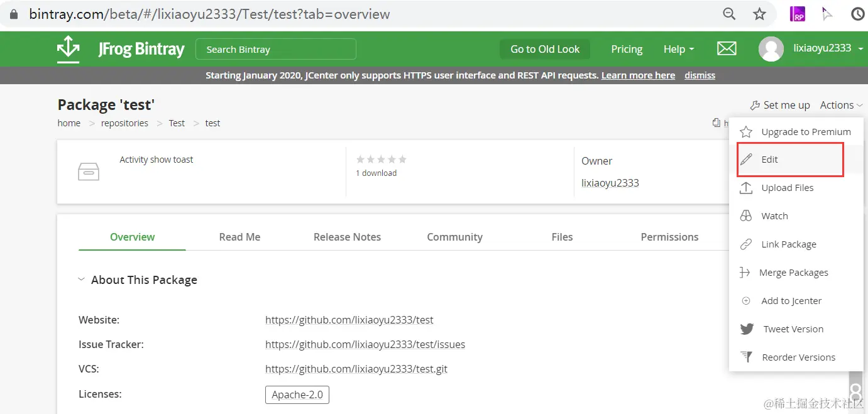Rate the package with the star rating
Viewport: 868px width, 414px height.
point(382,159)
